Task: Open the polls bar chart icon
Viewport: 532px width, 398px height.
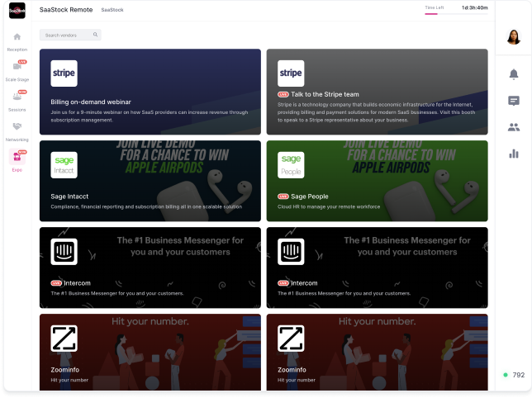Action: coord(514,154)
